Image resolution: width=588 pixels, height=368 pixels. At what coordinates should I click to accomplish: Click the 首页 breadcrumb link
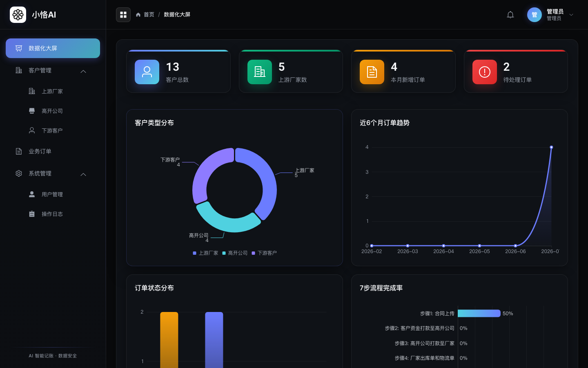tap(149, 15)
